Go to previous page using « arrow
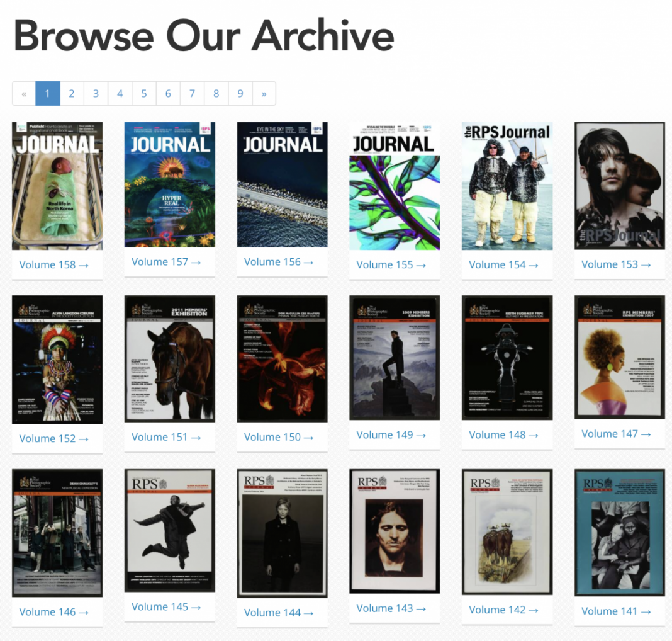This screenshot has height=641, width=672. point(24,94)
